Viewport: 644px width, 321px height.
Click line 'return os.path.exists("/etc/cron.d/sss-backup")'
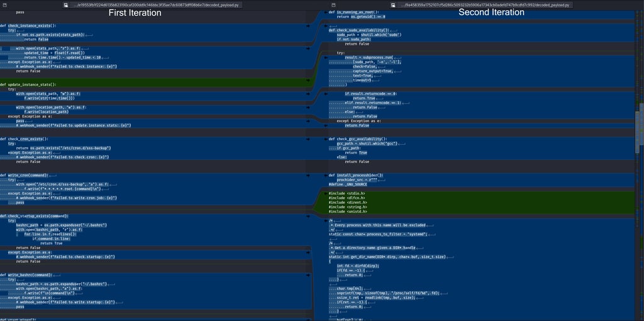[64, 147]
